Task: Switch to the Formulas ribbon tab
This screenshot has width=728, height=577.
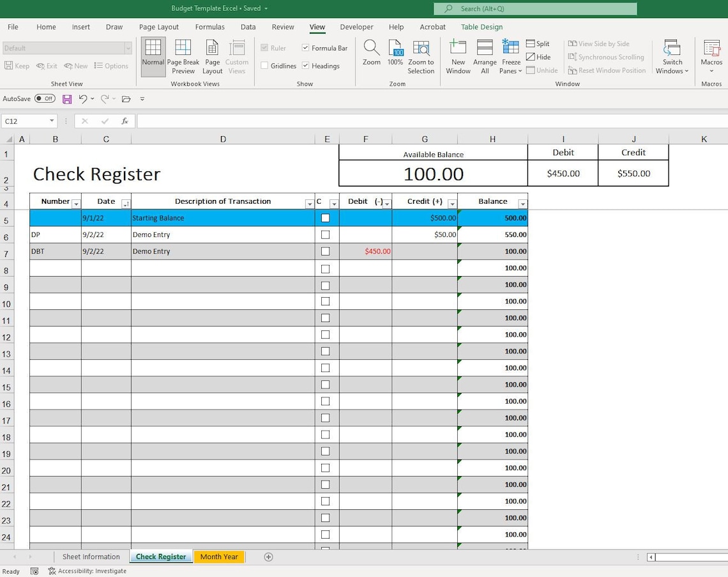Action: 209,27
